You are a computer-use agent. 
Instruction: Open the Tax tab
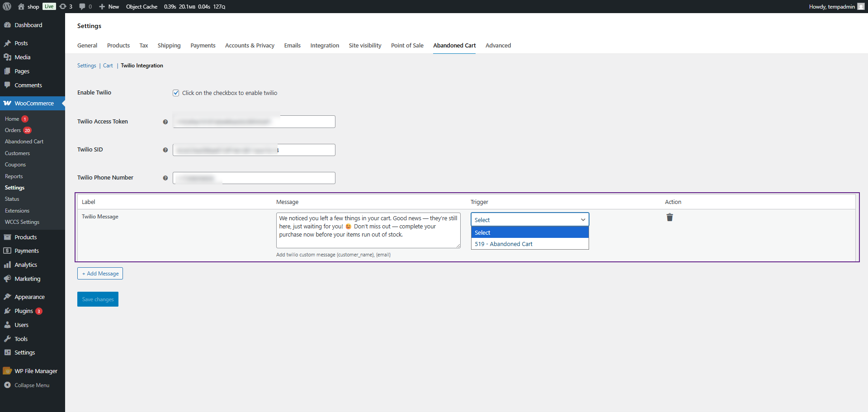click(144, 45)
